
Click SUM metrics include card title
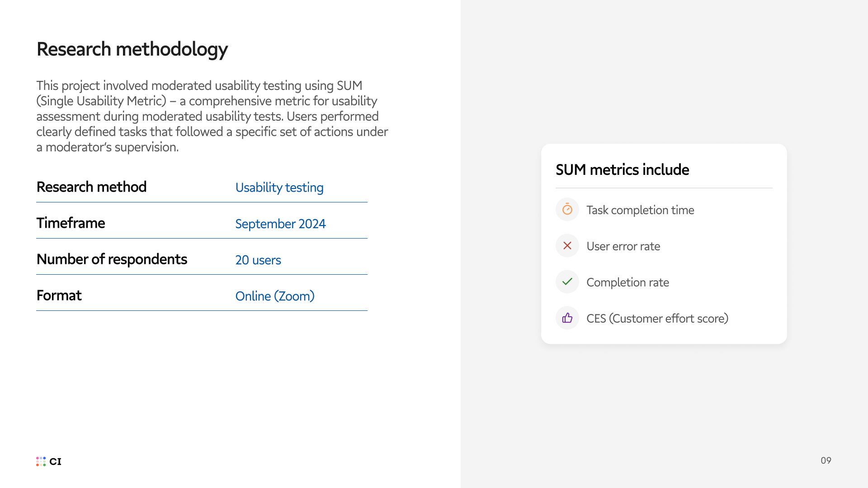point(622,170)
